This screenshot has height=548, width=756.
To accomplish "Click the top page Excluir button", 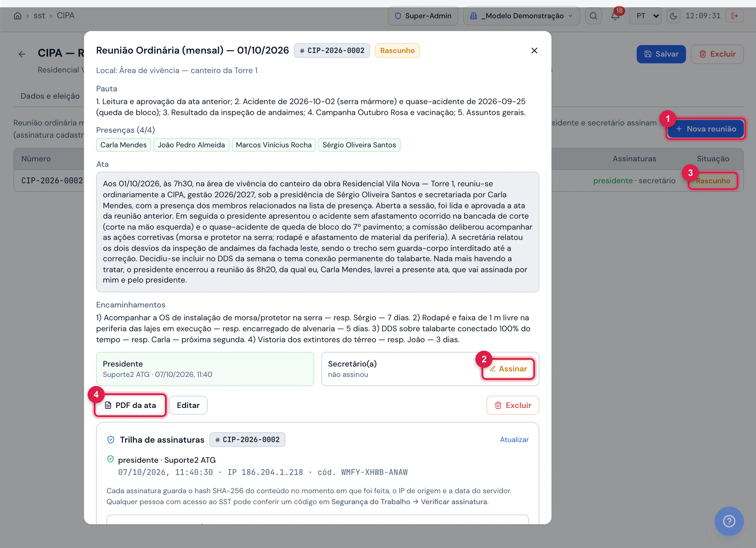I will 717,54.
